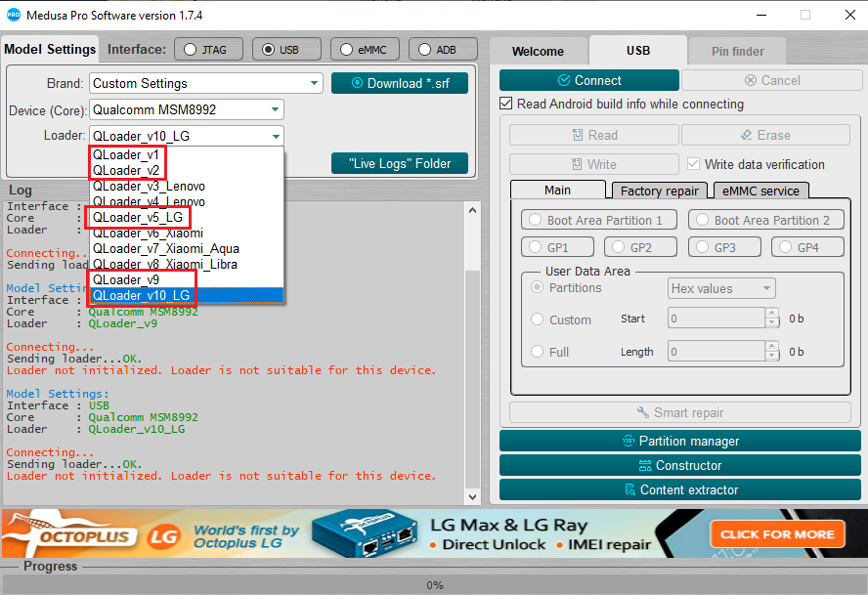Click the greyed Cancel button
868x595 pixels.
pyautogui.click(x=771, y=80)
